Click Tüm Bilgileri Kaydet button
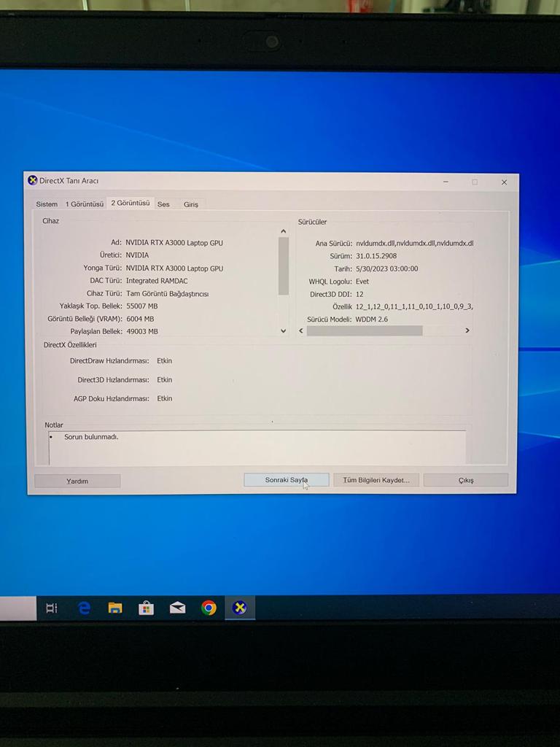 pyautogui.click(x=376, y=480)
